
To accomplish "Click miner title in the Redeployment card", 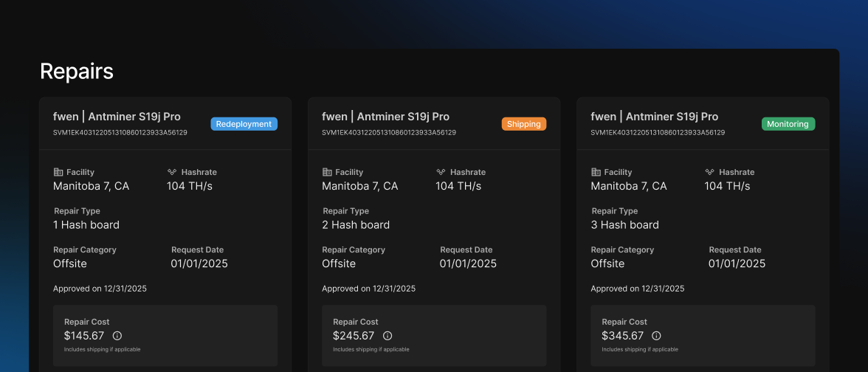I will click(117, 117).
